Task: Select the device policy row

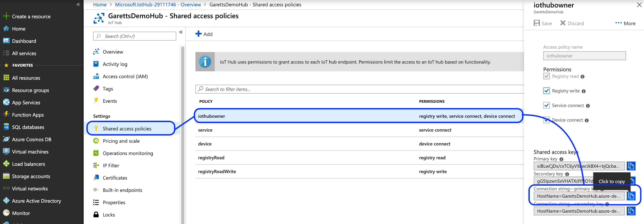Action: [x=360, y=144]
